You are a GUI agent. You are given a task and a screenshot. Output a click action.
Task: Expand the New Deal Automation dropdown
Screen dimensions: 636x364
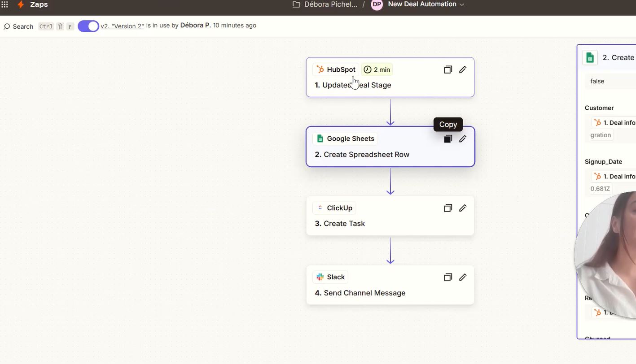pyautogui.click(x=462, y=4)
